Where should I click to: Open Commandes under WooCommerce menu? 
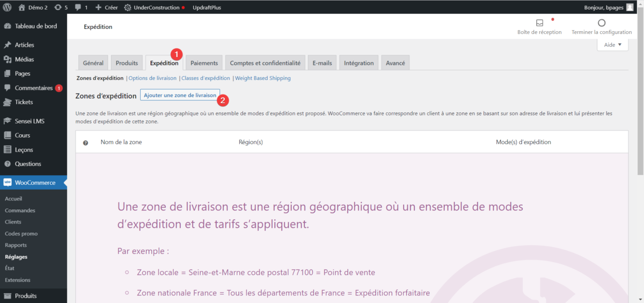pos(20,211)
